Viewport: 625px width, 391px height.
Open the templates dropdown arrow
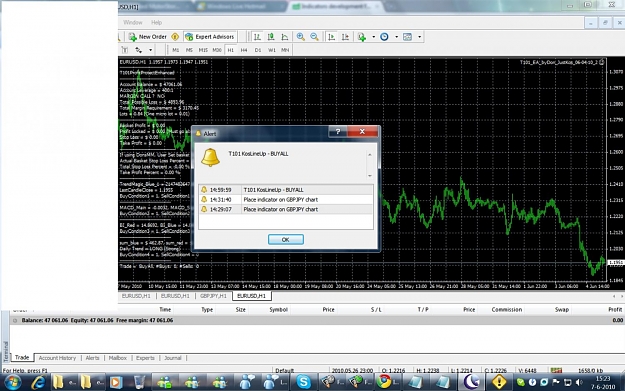[x=419, y=37]
